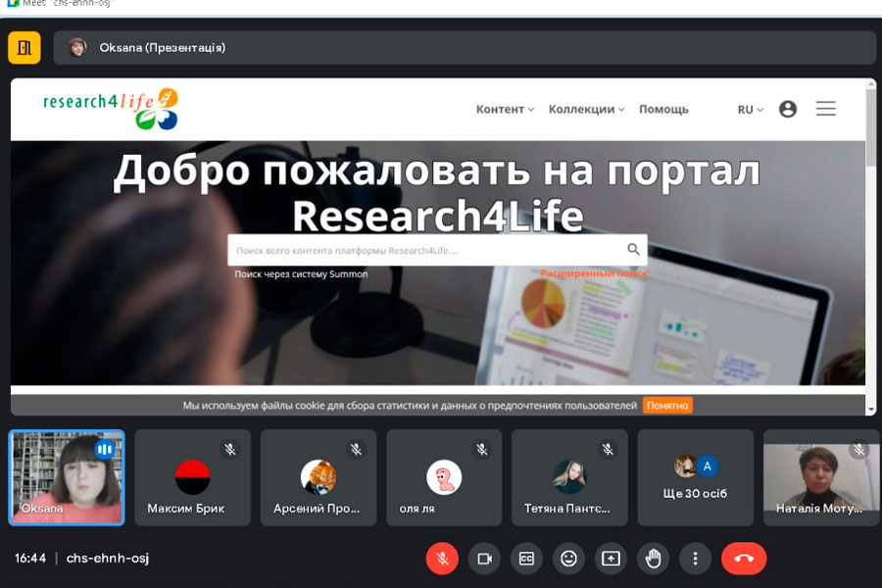This screenshot has height=588, width=882.
Task: Click the blue A avatar in Ще 30 осіб
Action: (x=707, y=465)
